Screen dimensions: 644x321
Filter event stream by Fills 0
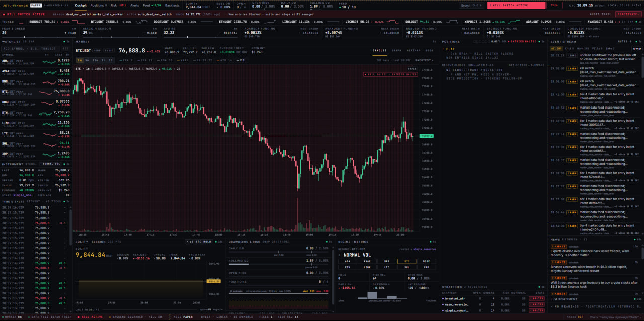coord(597,48)
